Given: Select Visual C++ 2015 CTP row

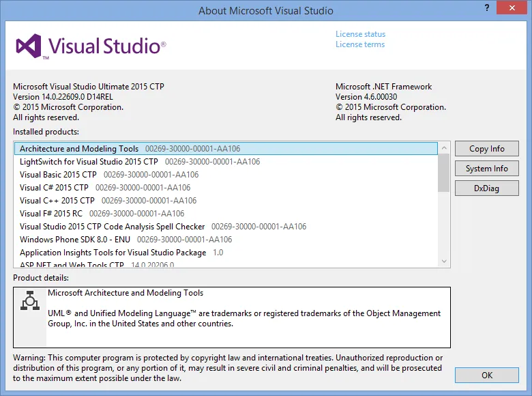Looking at the screenshot, I should click(226, 200).
